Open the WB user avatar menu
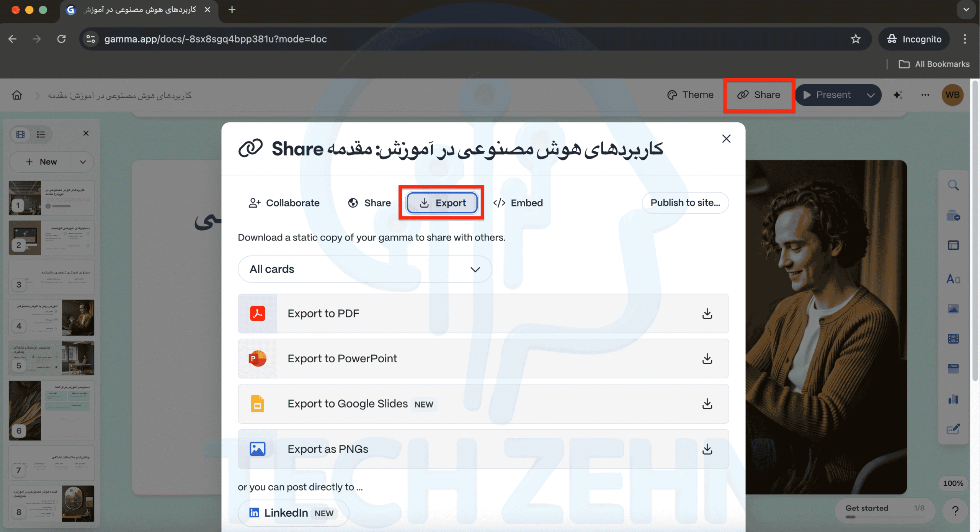The height and width of the screenshot is (532, 980). (952, 95)
